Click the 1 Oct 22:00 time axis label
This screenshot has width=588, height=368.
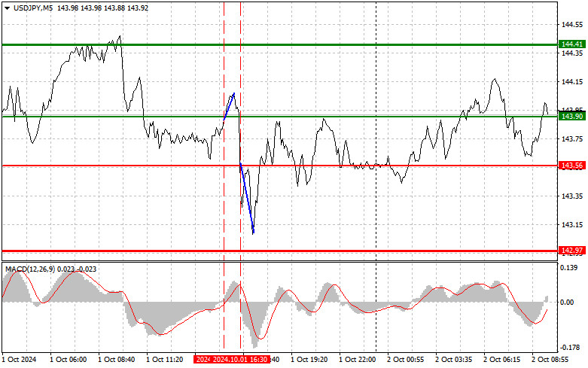point(358,360)
